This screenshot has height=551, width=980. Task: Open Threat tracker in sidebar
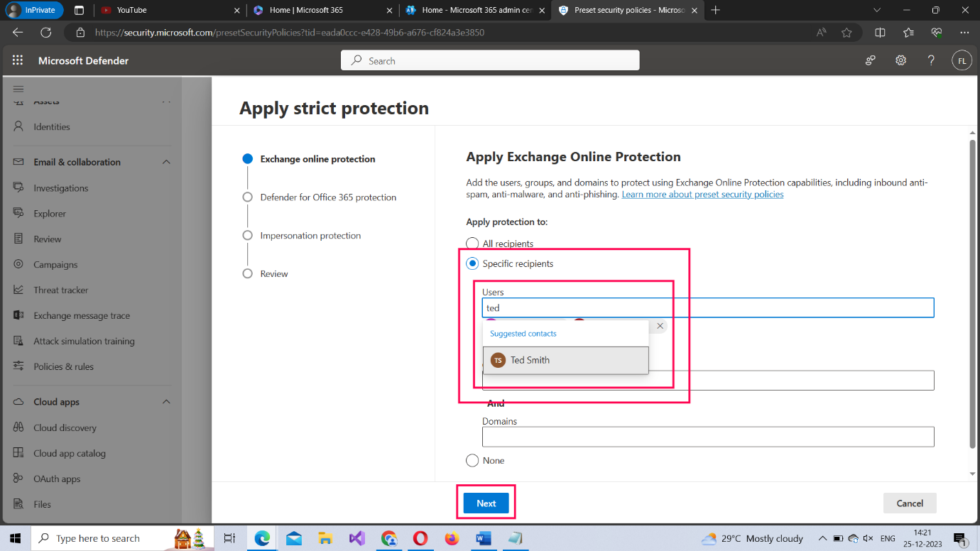click(61, 290)
